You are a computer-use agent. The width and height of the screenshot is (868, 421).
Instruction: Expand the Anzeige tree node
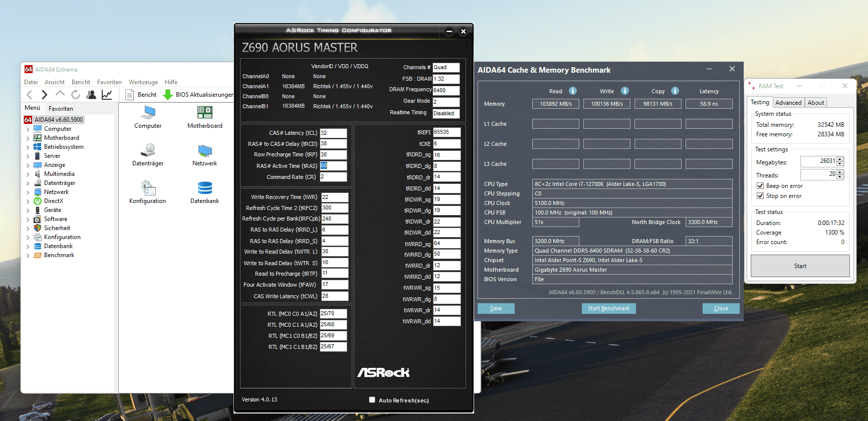click(x=28, y=165)
